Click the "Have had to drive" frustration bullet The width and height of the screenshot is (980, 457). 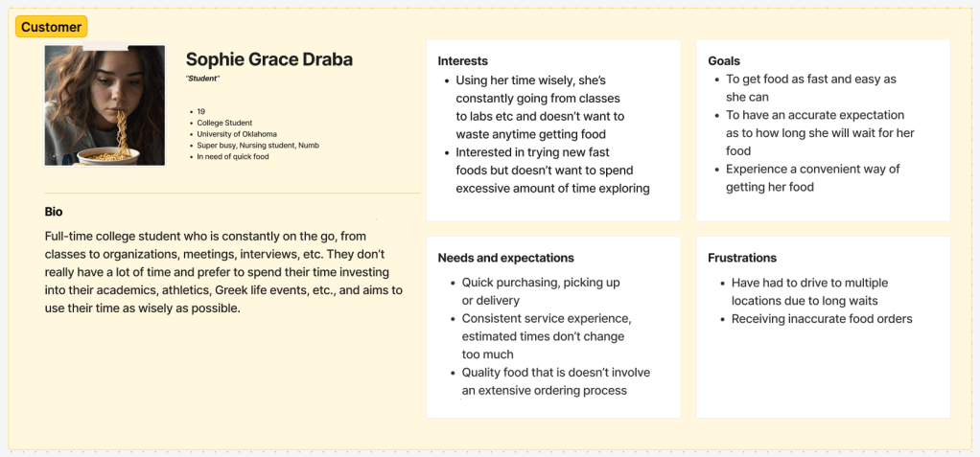(x=809, y=291)
